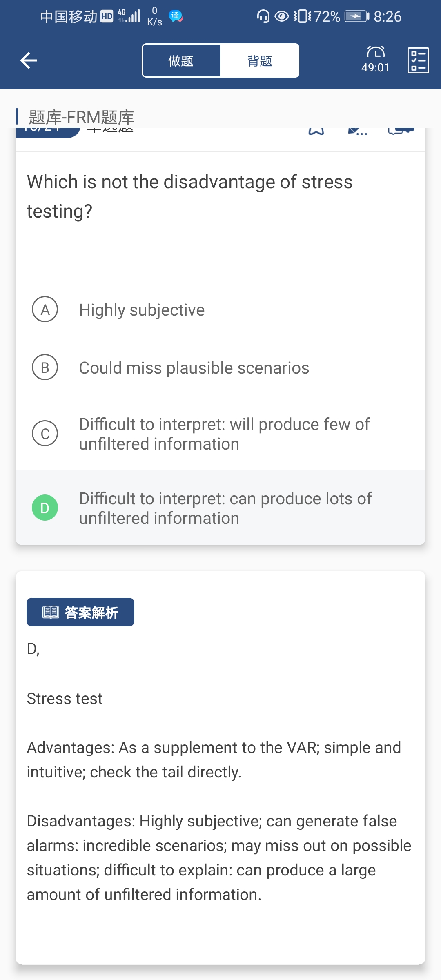The height and width of the screenshot is (980, 441).
Task: Tap the 49:01 timer text
Action: coord(375,67)
